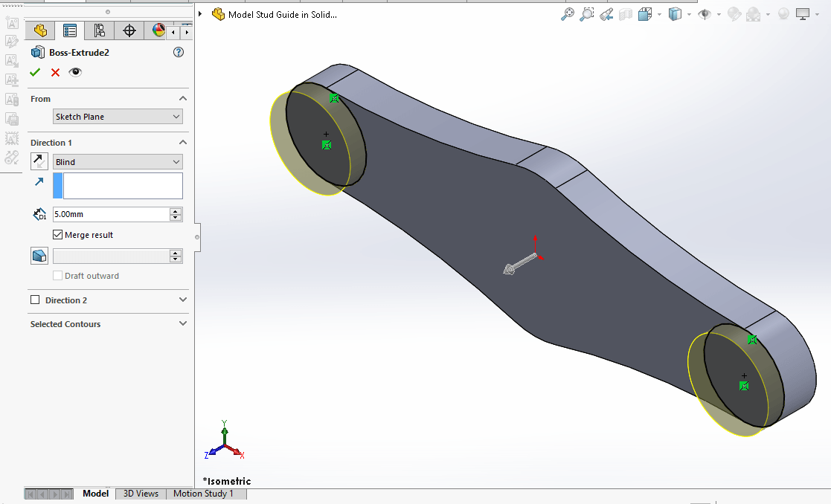This screenshot has width=831, height=504.
Task: Click the Boss-Extrude2 feature icon
Action: pyautogui.click(x=38, y=52)
